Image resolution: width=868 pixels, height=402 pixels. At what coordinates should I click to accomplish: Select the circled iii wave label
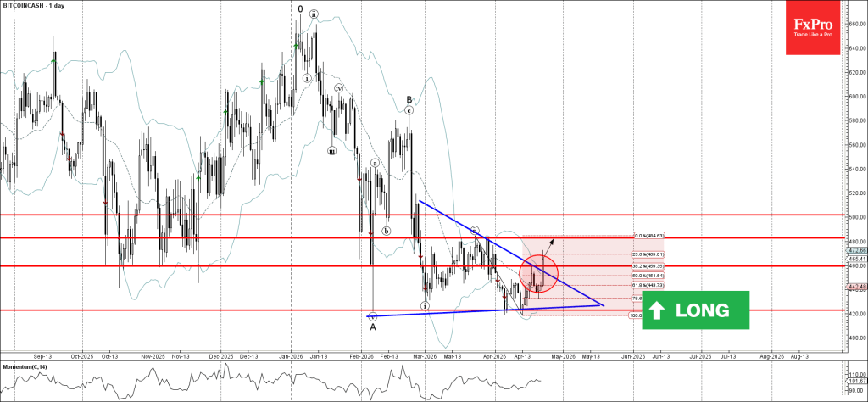pyautogui.click(x=331, y=150)
